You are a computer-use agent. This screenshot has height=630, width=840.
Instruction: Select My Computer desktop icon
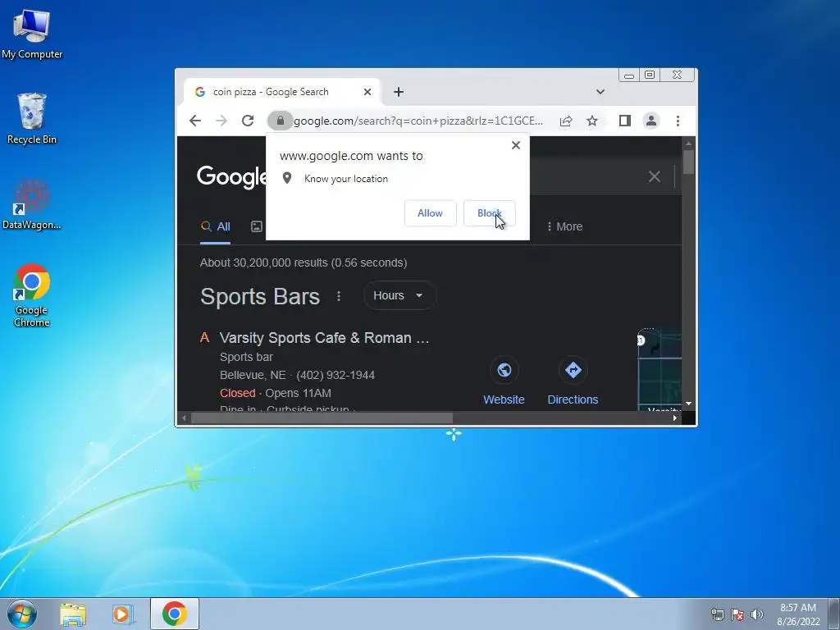(x=32, y=33)
